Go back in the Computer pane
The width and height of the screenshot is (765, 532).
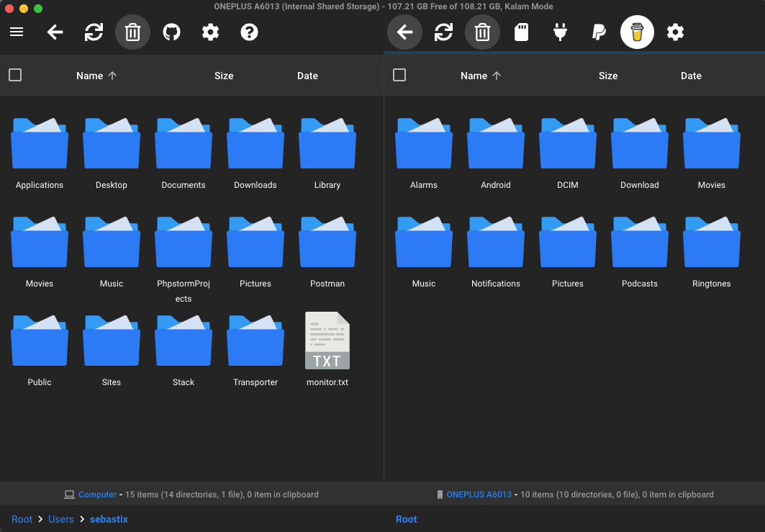[55, 32]
